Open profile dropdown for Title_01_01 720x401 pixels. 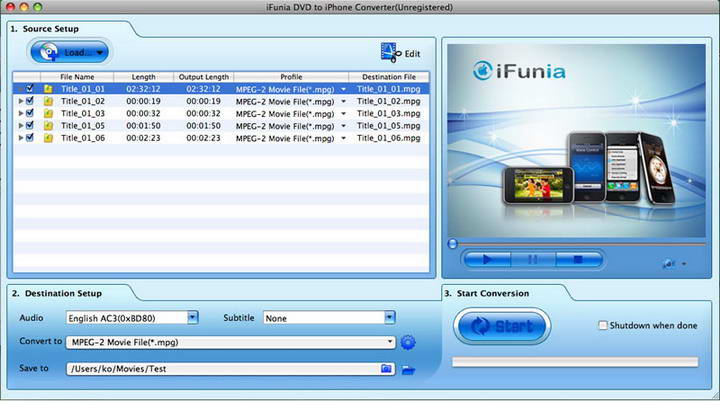point(343,90)
